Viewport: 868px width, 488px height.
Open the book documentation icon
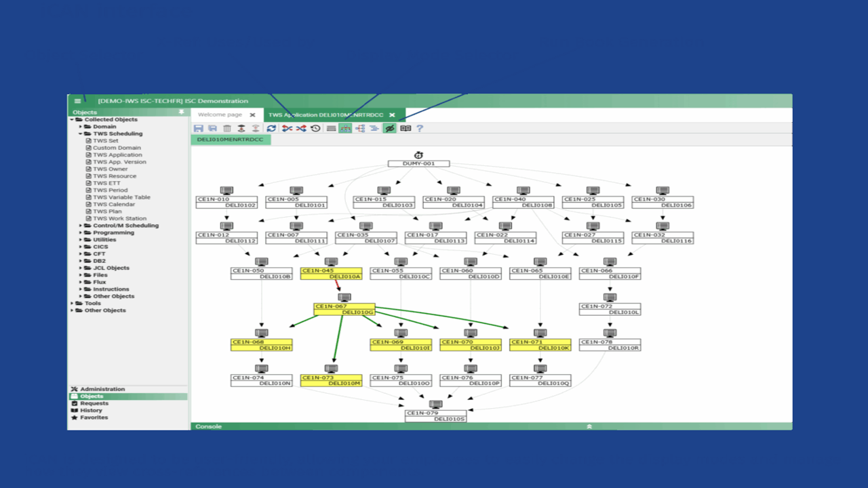(x=406, y=128)
